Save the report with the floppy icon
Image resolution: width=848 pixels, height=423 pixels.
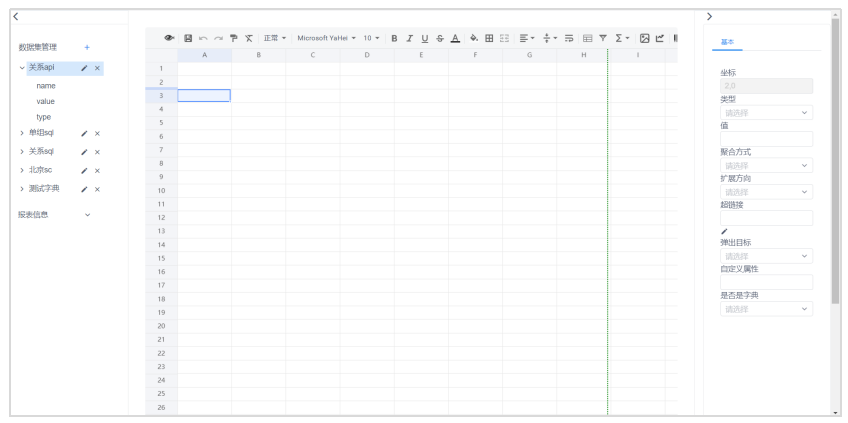pos(188,38)
